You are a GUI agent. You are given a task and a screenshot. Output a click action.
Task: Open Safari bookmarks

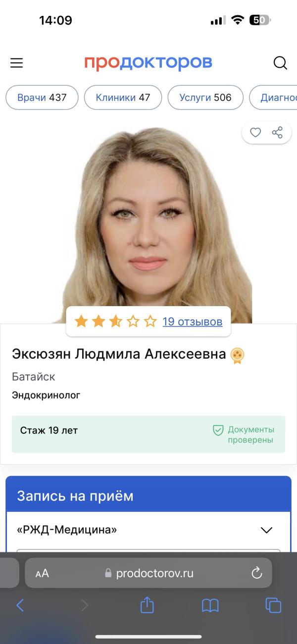click(x=210, y=605)
